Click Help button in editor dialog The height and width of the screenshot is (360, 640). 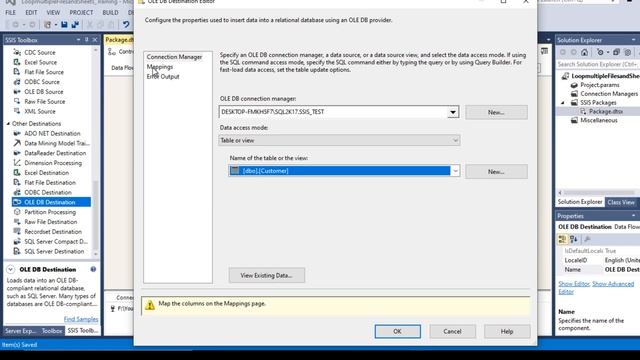[x=507, y=331]
